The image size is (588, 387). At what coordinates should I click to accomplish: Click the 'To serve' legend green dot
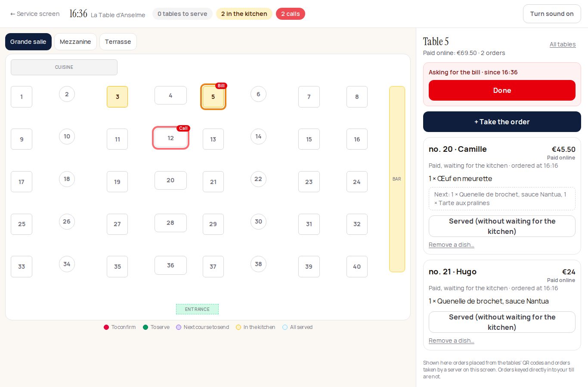tap(145, 327)
